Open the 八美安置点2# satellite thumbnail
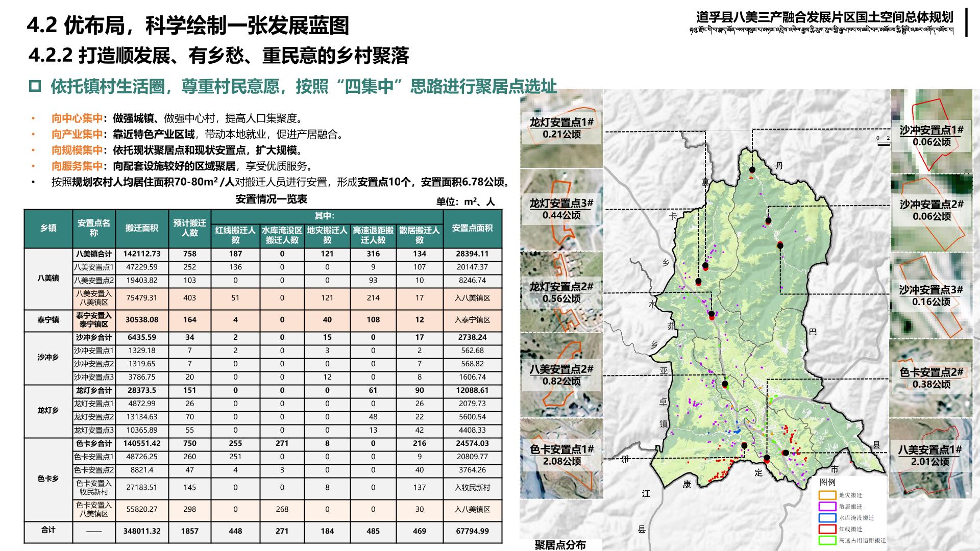 tap(561, 375)
